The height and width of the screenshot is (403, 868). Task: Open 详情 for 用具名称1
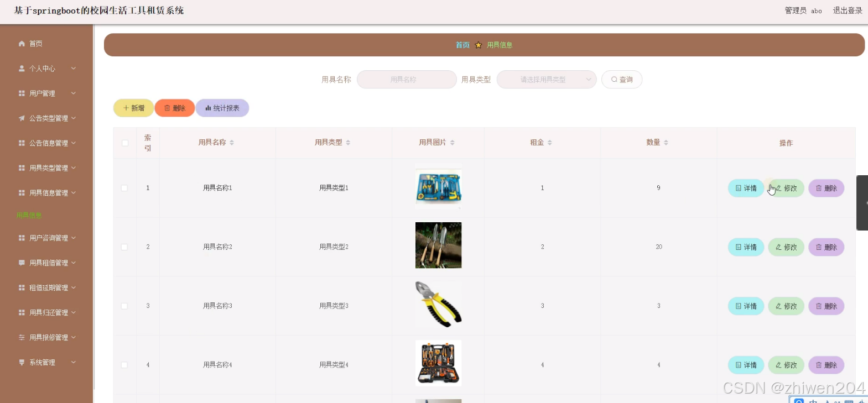(746, 189)
